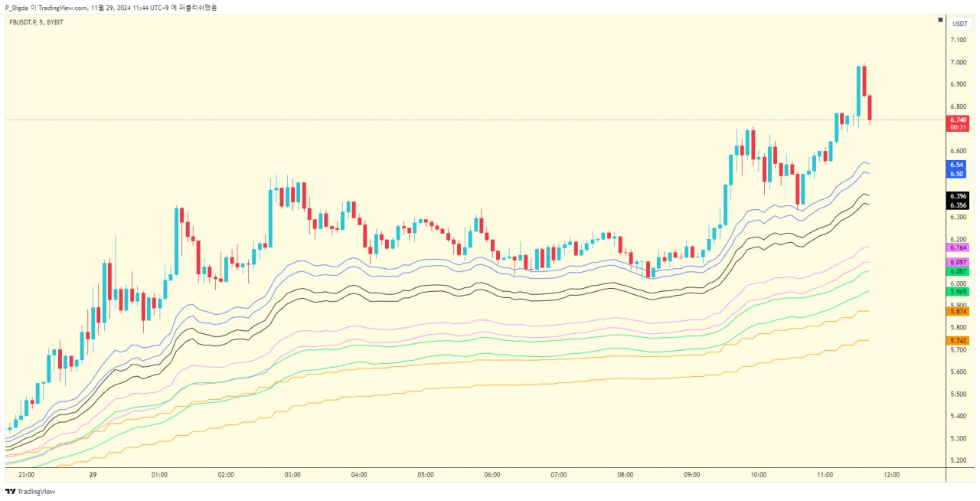Click the 12:00 time axis label
Image resolution: width=980 pixels, height=501 pixels.
[891, 475]
